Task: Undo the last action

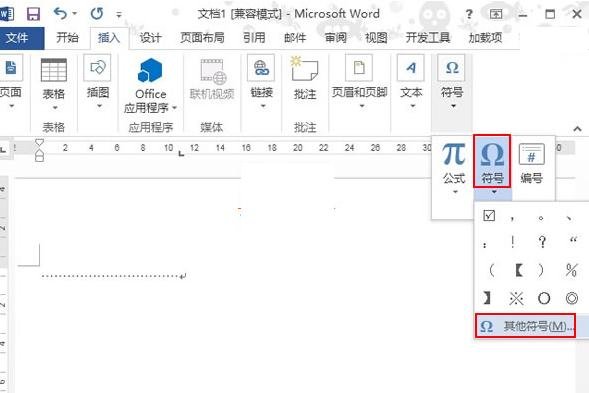Action: click(60, 14)
